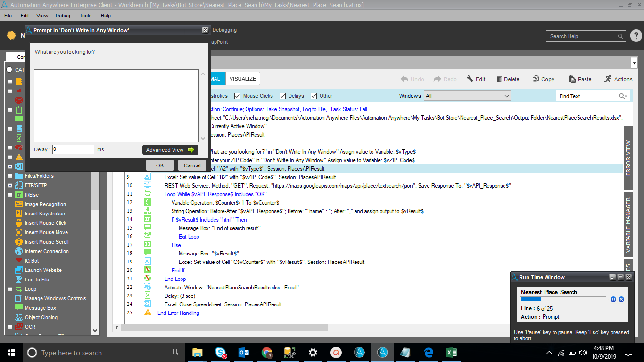Click the Delay ms input field
Viewport: 644px width, 362px height.
pos(73,149)
